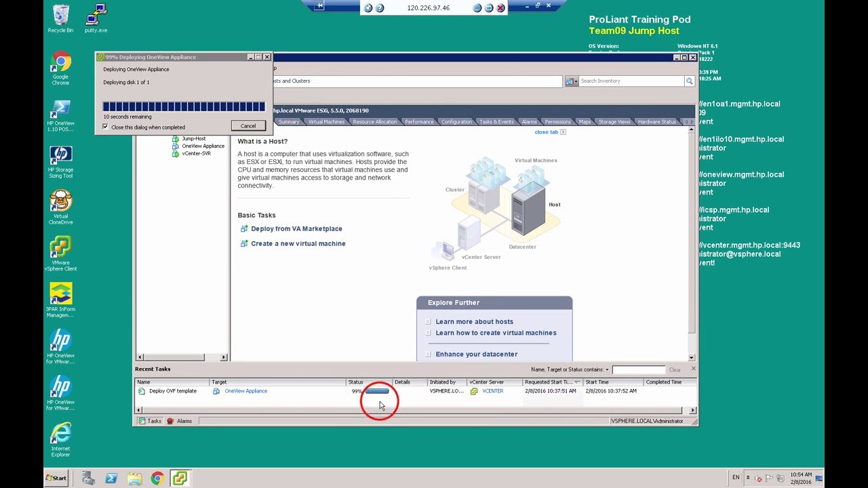Click the Search Inventory input field
This screenshot has width=868, height=488.
point(631,81)
